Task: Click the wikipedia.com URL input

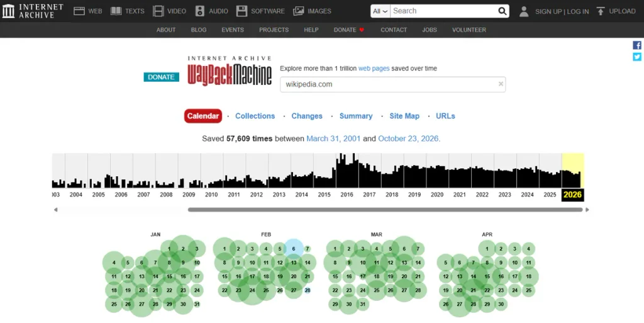Action: (x=392, y=84)
